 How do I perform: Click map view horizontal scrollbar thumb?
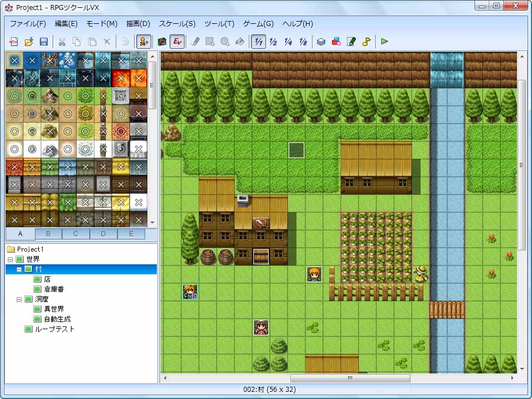coord(350,378)
